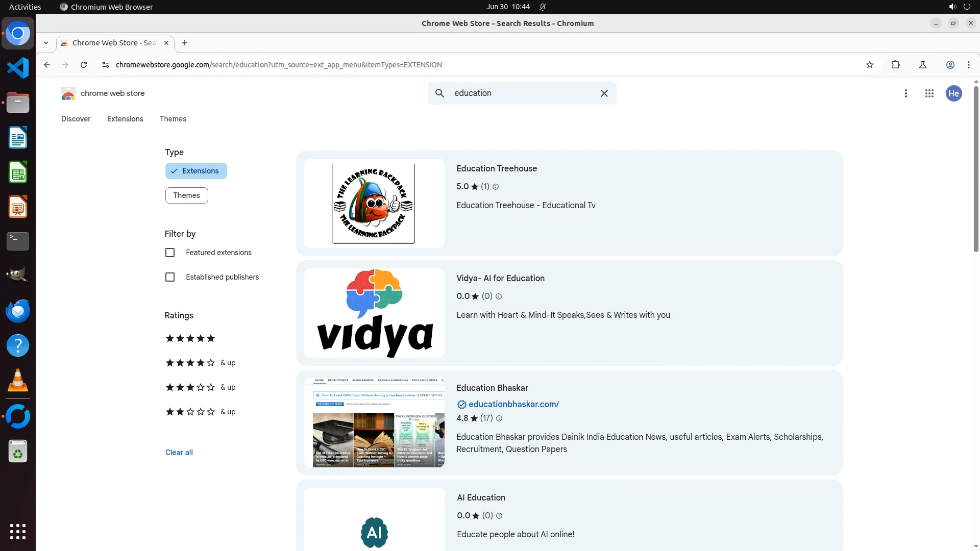Click Clear all filters link

point(179,453)
